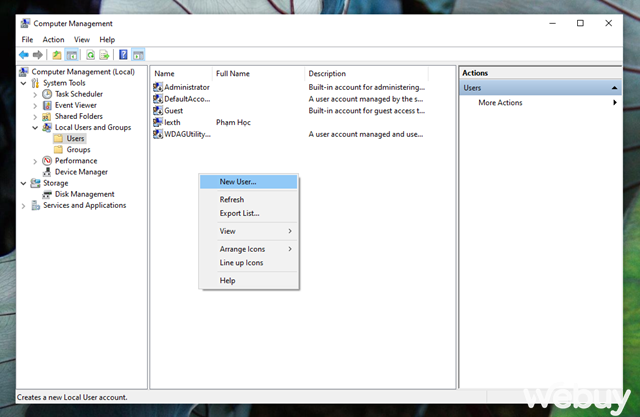Open the Arrange Icons submenu
This screenshot has width=640, height=417.
point(242,249)
